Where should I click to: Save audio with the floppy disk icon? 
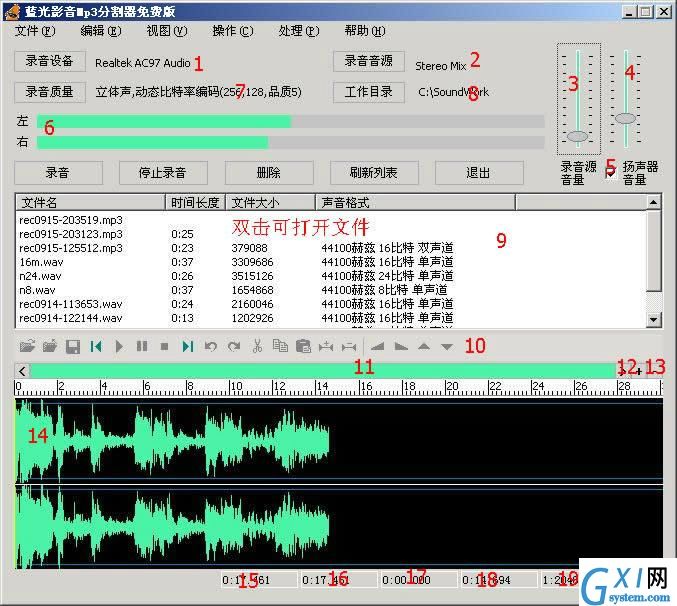(73, 346)
